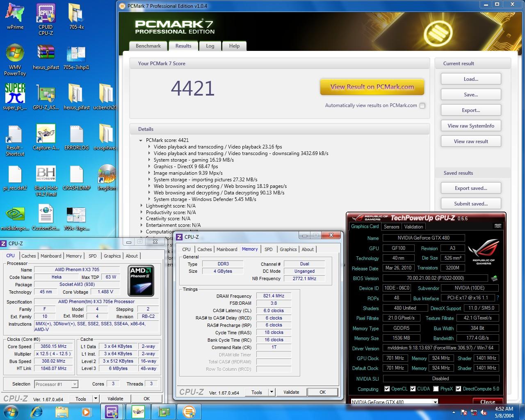The height and width of the screenshot is (420, 525).
Task: Click the Bus Interface question mark icon
Action: coord(498,298)
